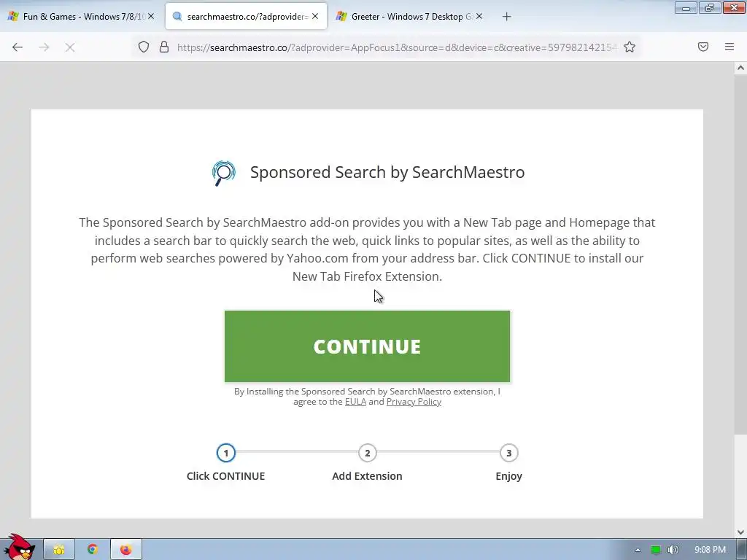Bookmark this page with the star

click(630, 47)
